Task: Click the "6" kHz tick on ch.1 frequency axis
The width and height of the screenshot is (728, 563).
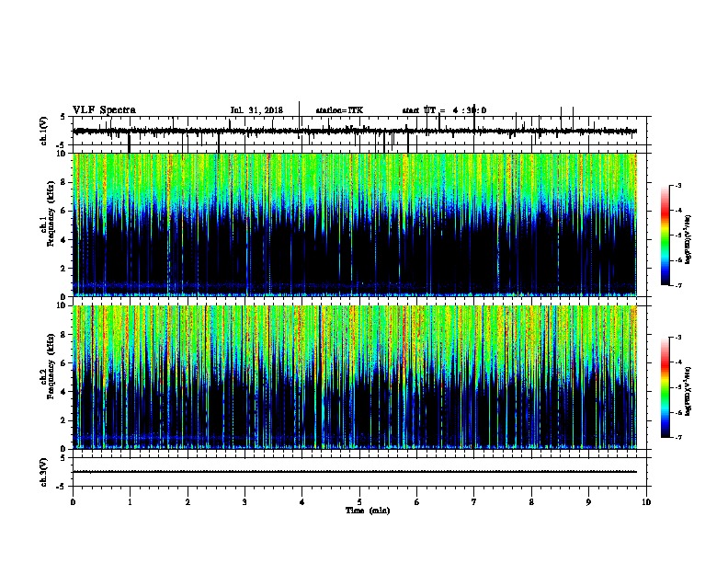Action: [64, 211]
